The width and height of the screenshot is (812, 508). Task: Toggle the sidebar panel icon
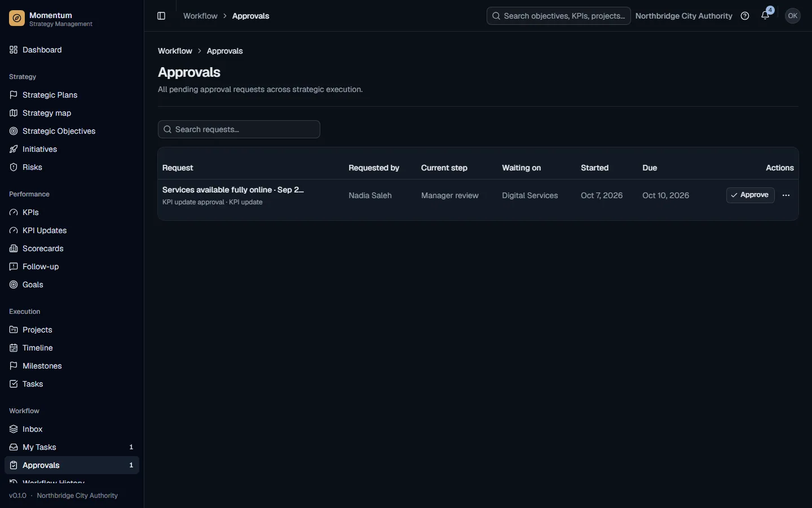[x=161, y=16]
